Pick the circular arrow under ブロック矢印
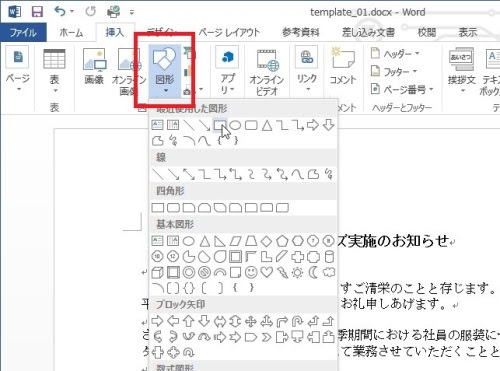Image resolution: width=500 pixels, height=371 pixels. pos(189,352)
